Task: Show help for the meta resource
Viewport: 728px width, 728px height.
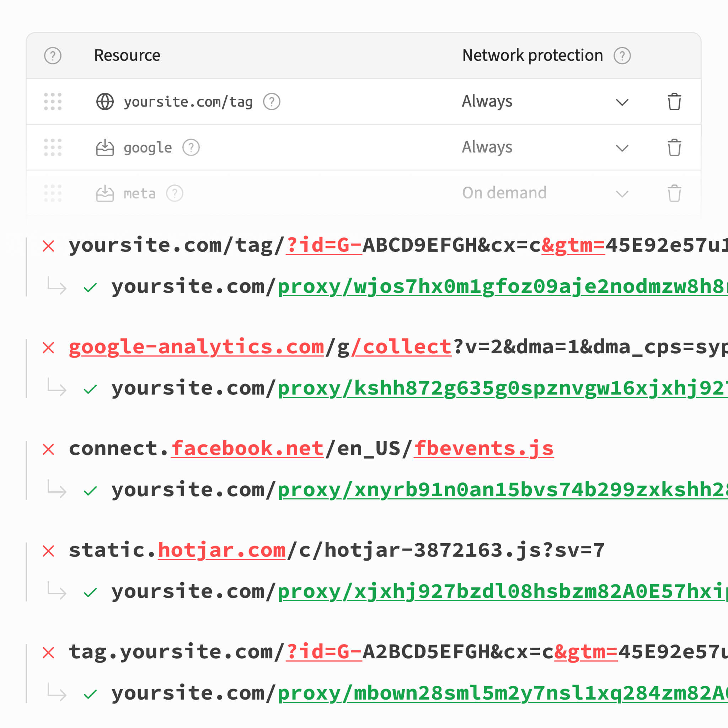Action: point(175,193)
